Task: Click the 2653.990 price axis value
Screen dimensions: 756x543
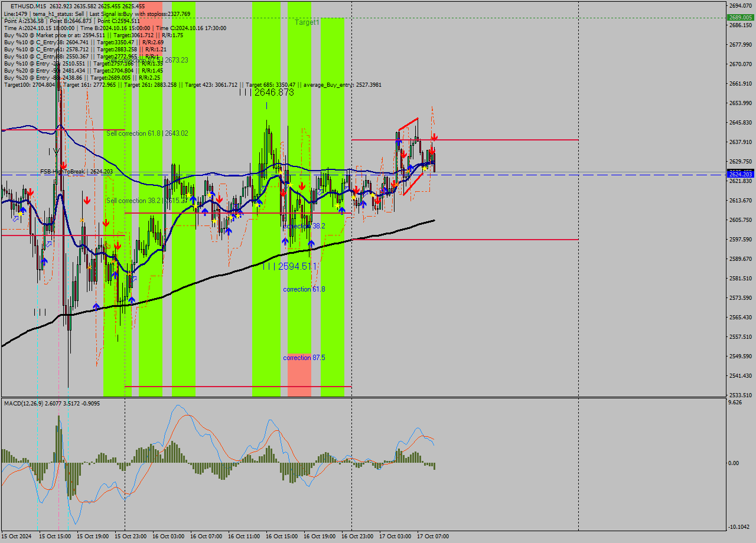Action: pos(740,103)
